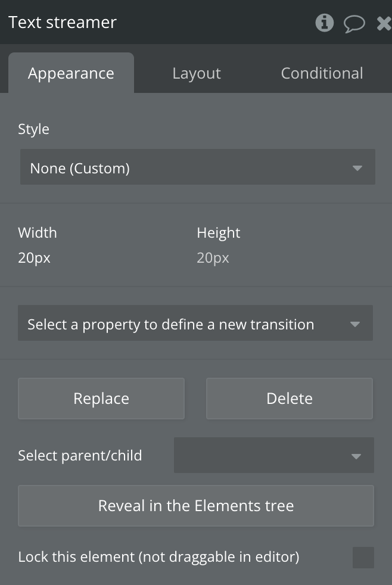Image resolution: width=392 pixels, height=585 pixels.
Task: Click the Text streamer element title
Action: click(63, 23)
